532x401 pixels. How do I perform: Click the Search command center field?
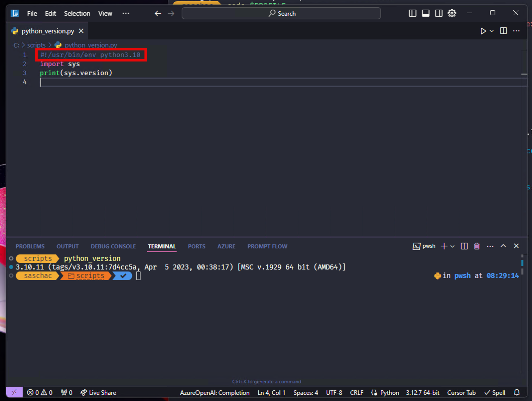pos(281,13)
